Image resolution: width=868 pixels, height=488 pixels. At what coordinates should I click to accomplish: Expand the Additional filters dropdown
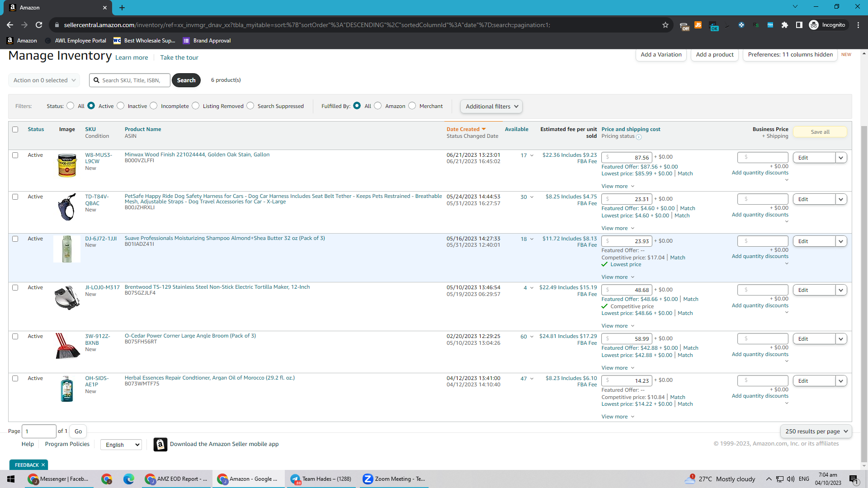click(x=491, y=107)
